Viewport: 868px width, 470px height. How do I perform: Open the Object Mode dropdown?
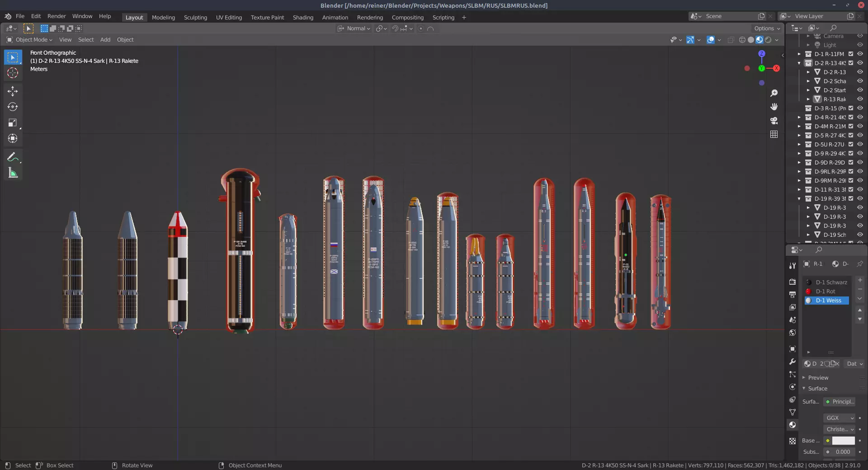pos(29,40)
